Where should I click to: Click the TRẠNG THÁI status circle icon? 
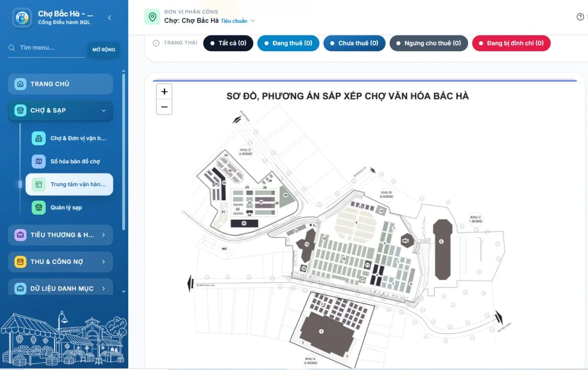click(156, 43)
